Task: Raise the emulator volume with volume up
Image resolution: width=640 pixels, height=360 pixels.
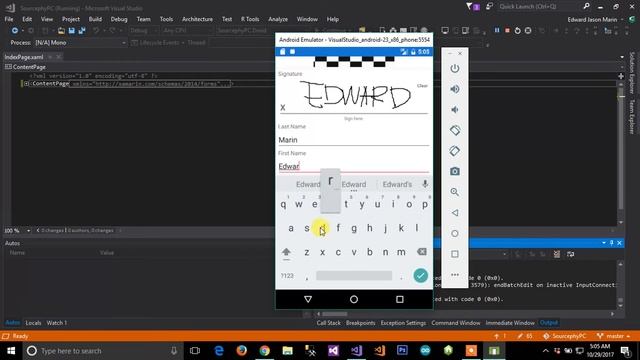Action: pyautogui.click(x=455, y=89)
